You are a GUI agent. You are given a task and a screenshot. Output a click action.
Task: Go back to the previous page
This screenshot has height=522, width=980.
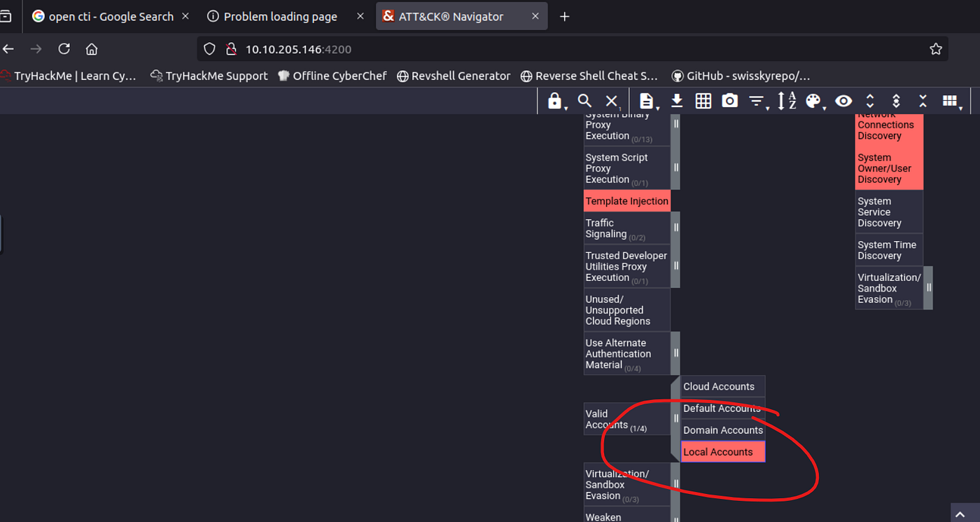pos(8,49)
